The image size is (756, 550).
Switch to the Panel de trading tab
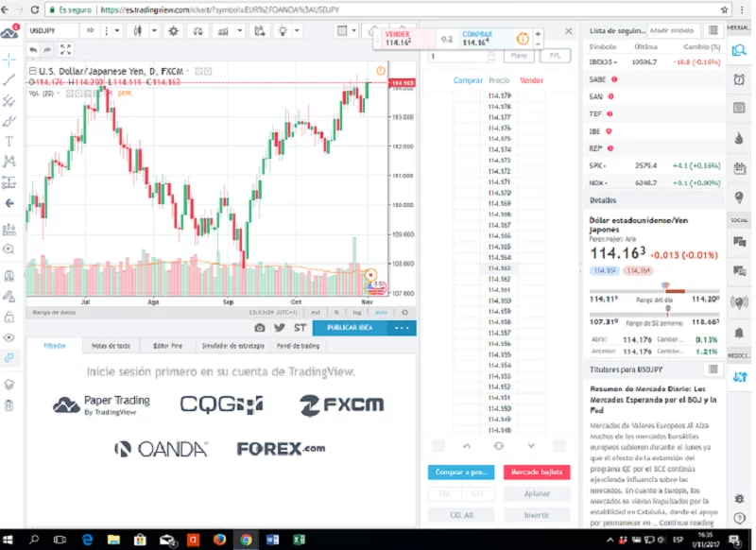(298, 346)
